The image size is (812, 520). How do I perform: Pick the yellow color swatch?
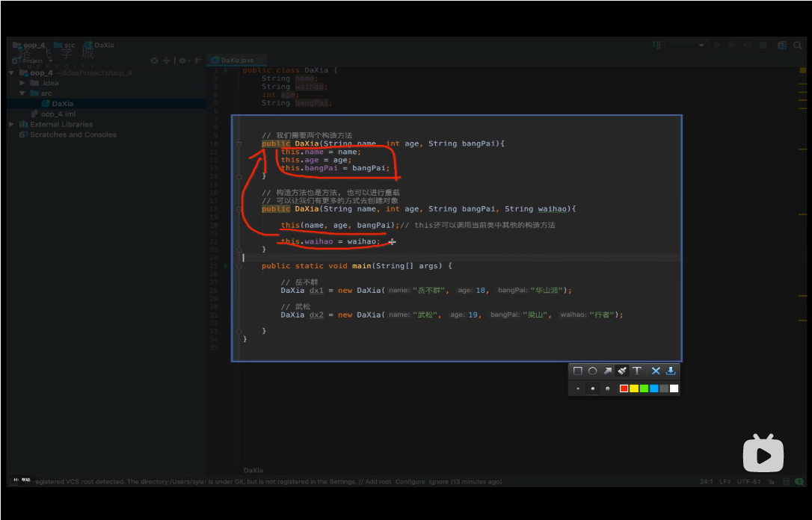pyautogui.click(x=634, y=389)
